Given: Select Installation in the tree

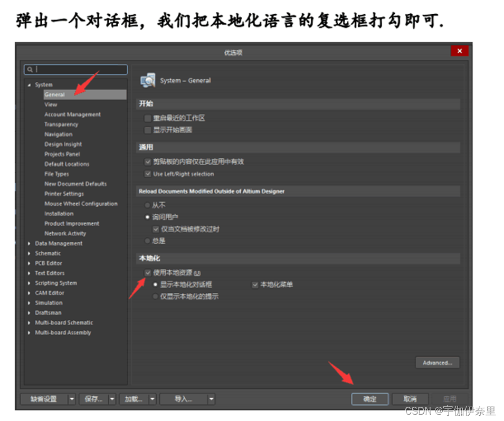Looking at the screenshot, I should pyautogui.click(x=59, y=214).
